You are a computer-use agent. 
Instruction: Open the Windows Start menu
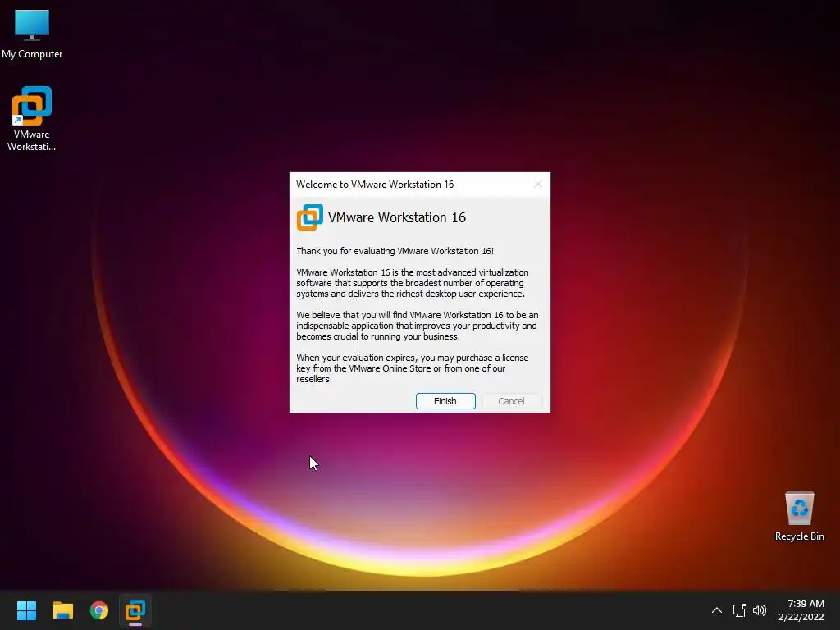[26, 610]
